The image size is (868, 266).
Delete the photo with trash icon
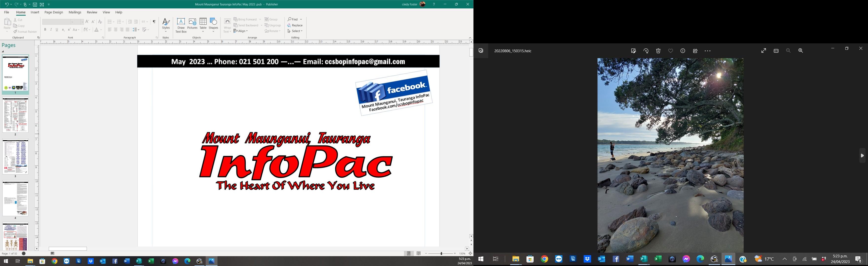pyautogui.click(x=658, y=51)
